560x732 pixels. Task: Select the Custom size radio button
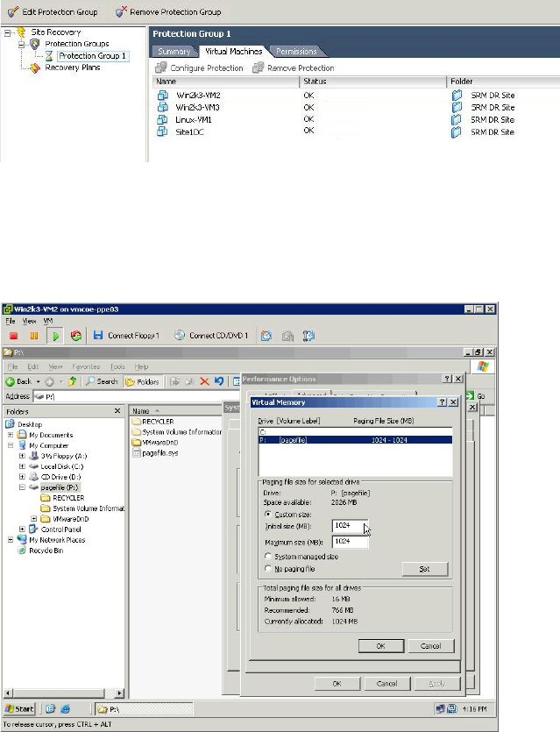pos(267,514)
